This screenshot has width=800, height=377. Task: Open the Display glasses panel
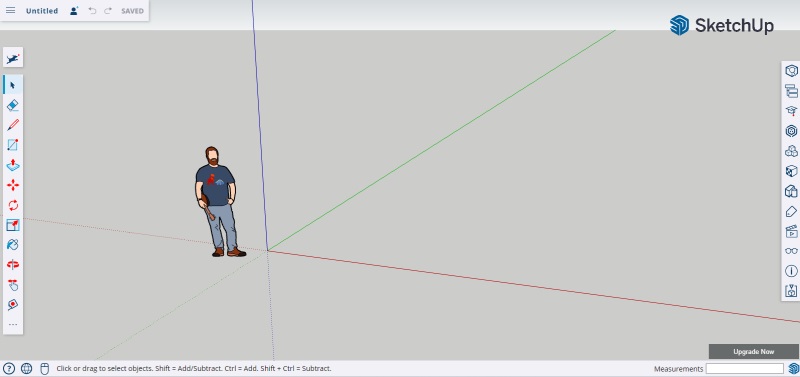coord(791,251)
